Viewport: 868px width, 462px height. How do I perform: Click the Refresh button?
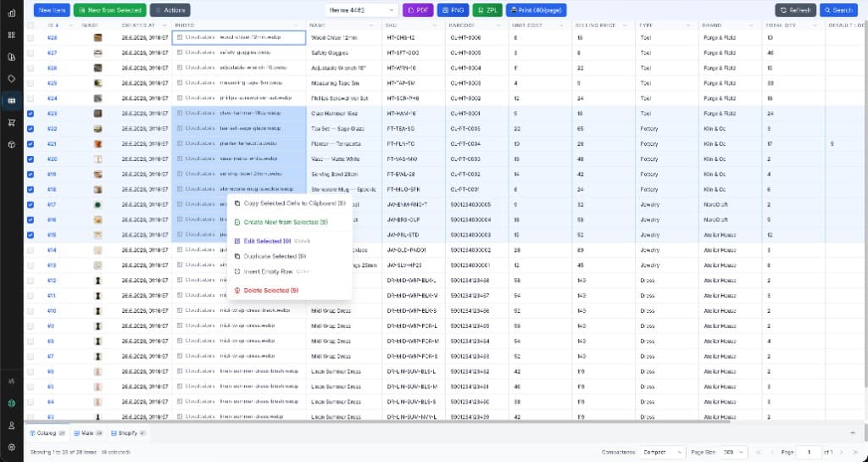[795, 10]
